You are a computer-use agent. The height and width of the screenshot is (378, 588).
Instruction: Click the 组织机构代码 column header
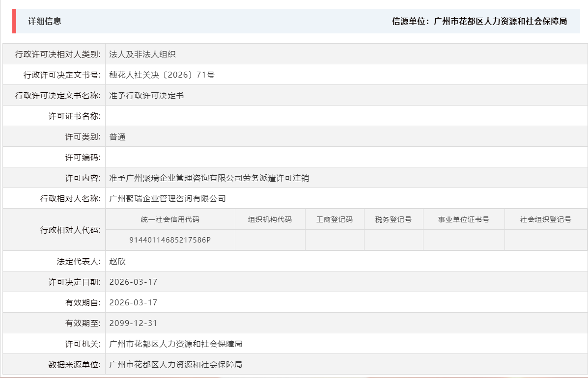click(270, 219)
